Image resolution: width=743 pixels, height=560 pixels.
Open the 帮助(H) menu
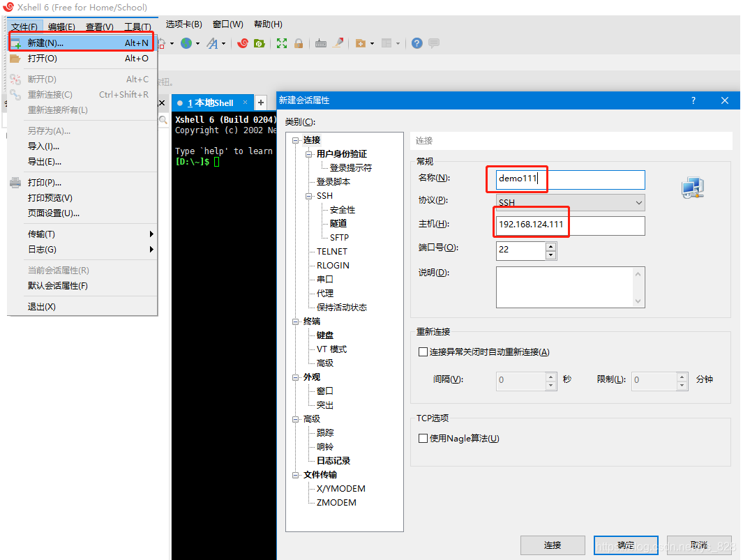click(268, 24)
